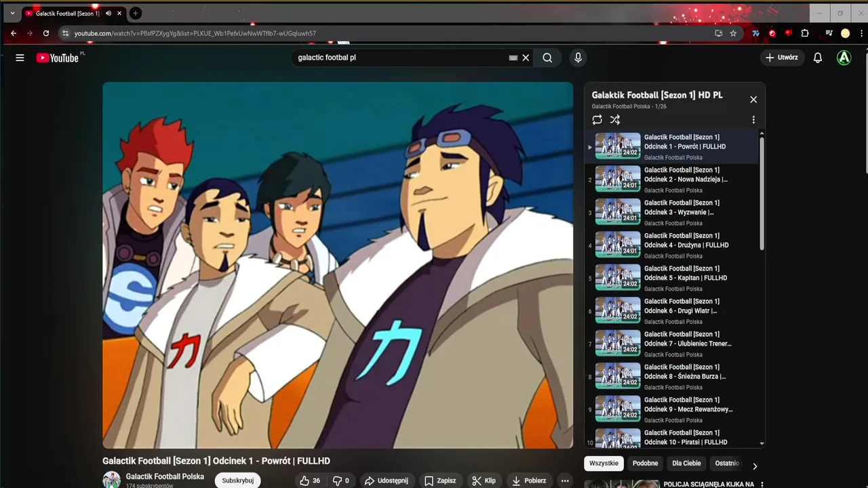Close the playlist panel
Image resolution: width=868 pixels, height=488 pixels.
[753, 100]
